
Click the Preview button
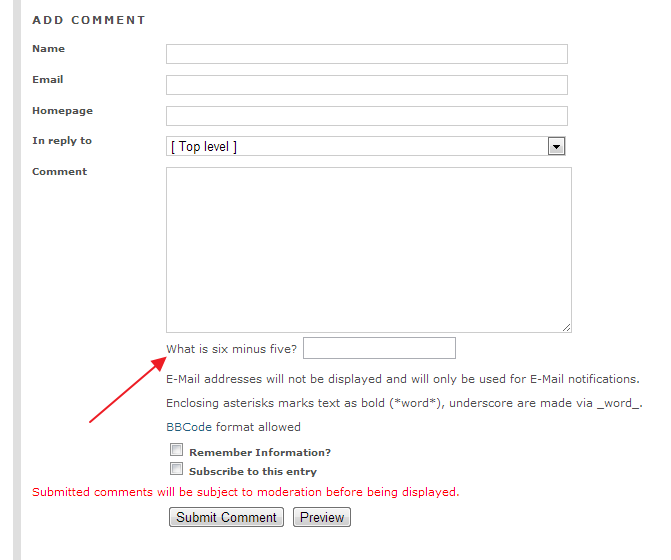click(322, 517)
